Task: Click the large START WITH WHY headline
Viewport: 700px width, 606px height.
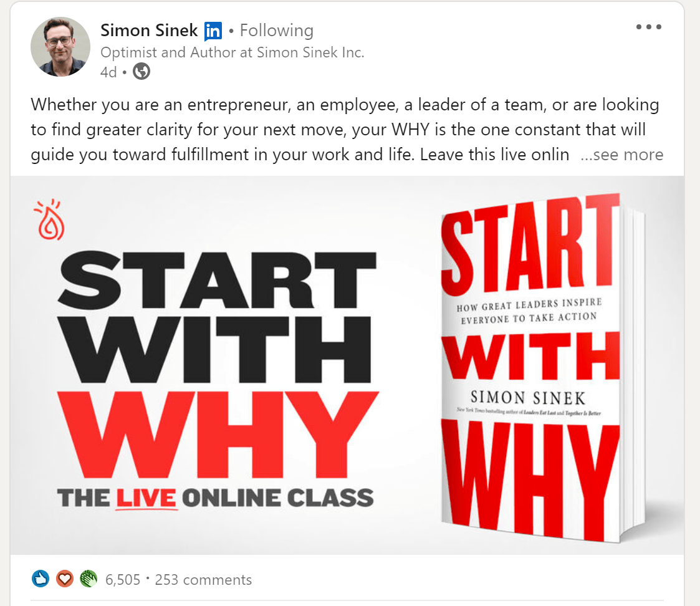Action: pos(218,364)
